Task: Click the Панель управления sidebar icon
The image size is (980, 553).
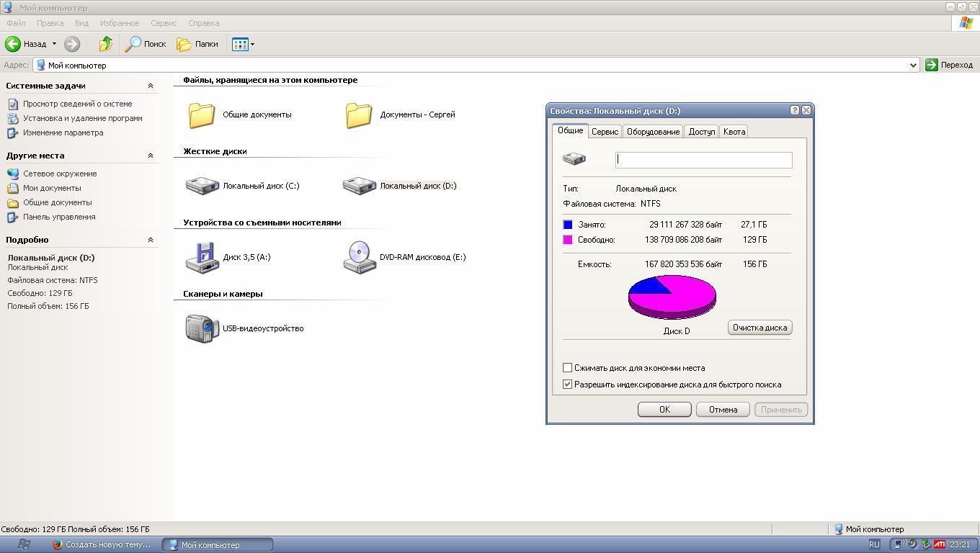Action: [x=13, y=217]
